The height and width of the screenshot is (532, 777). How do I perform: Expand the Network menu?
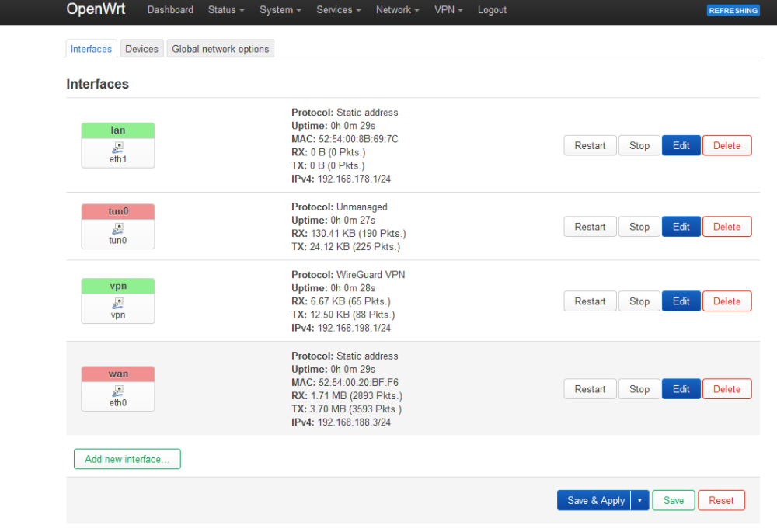pos(397,10)
